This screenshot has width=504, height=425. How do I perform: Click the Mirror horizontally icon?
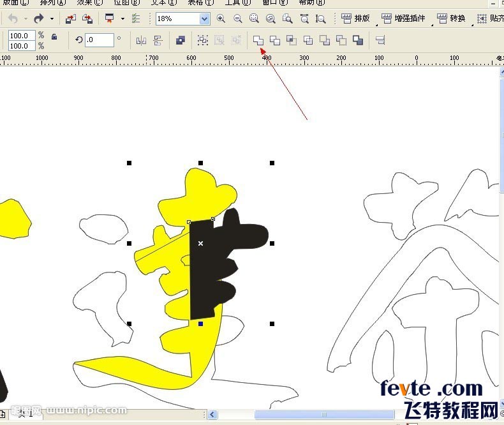pos(141,40)
